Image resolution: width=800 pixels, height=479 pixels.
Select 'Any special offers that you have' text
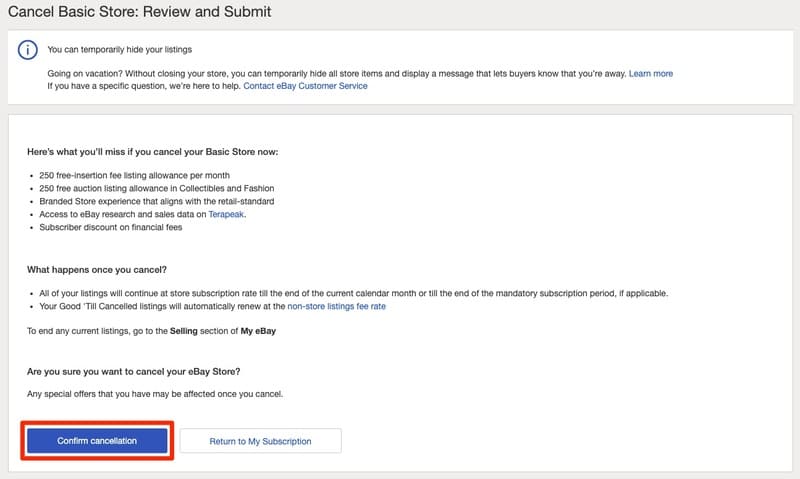point(155,394)
